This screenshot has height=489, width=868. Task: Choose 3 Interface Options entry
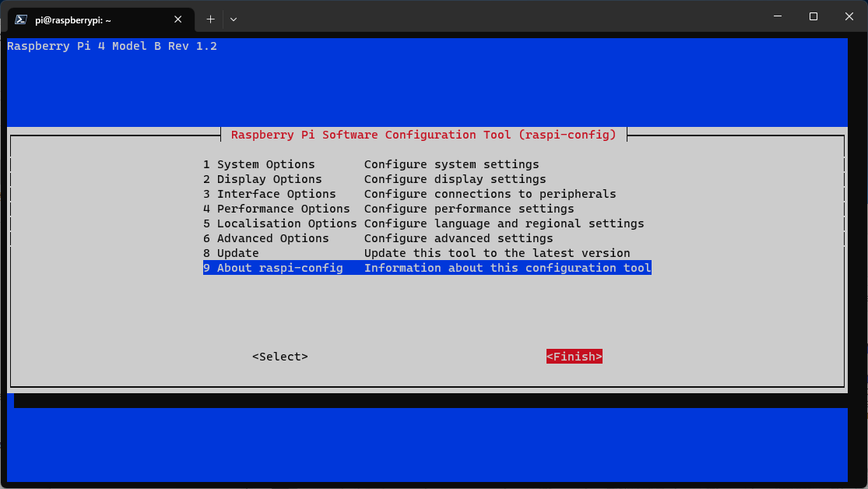tap(427, 194)
